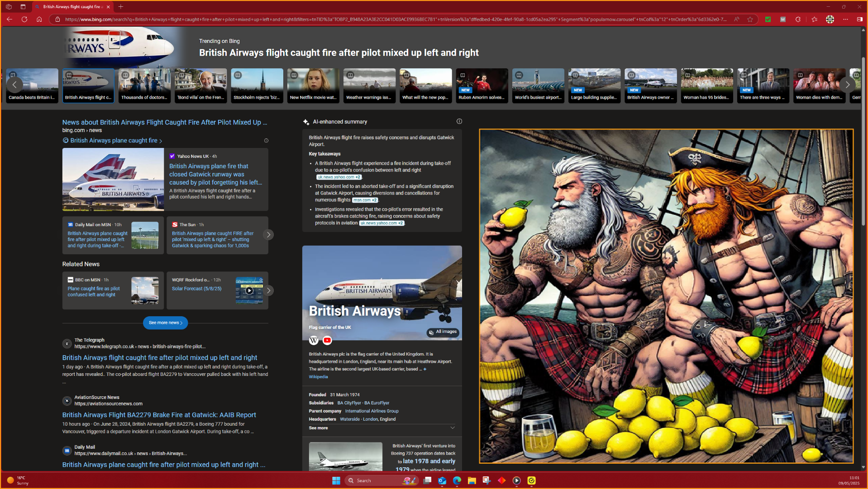Go to previous trending carousel items
Viewport: 868px width, 489px height.
[14, 85]
